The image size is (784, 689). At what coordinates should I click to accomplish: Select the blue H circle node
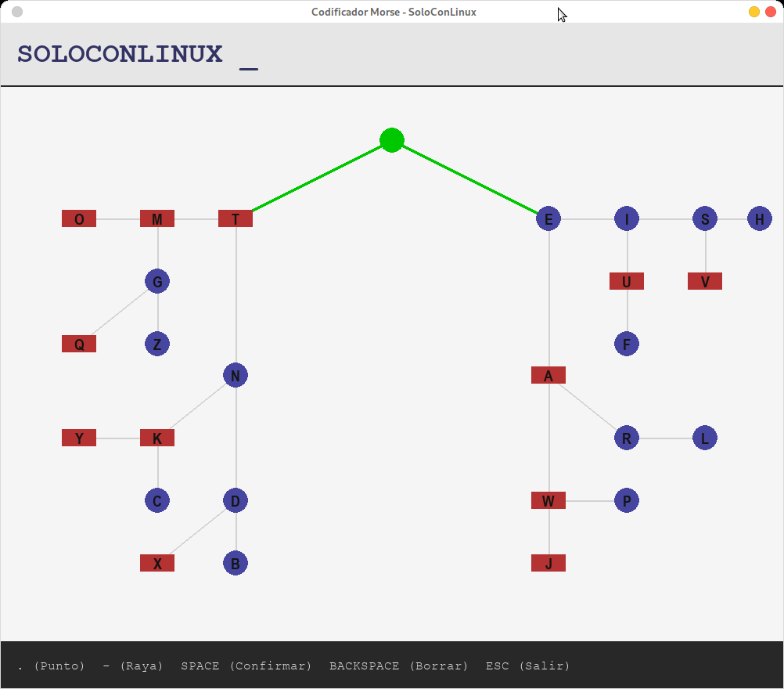coord(759,219)
